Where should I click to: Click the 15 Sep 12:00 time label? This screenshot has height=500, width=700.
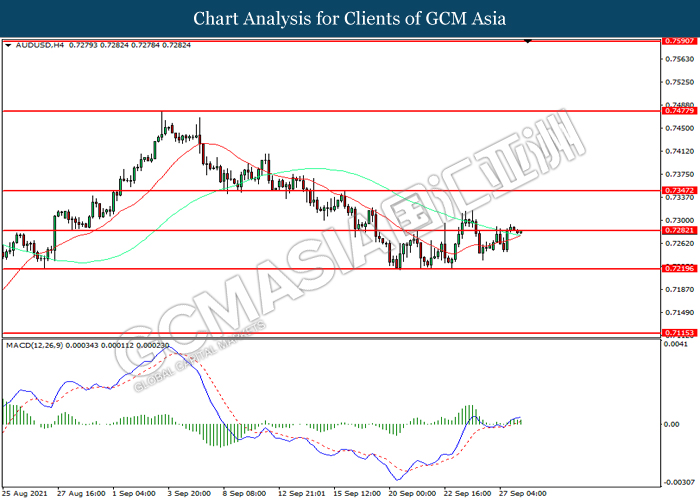point(357,493)
